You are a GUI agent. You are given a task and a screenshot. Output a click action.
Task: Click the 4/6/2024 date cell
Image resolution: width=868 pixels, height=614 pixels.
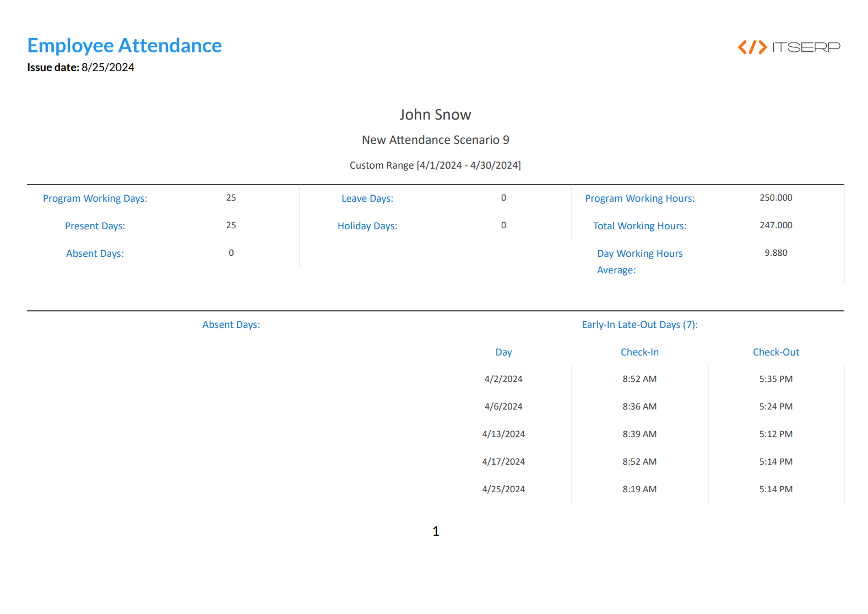tap(504, 407)
